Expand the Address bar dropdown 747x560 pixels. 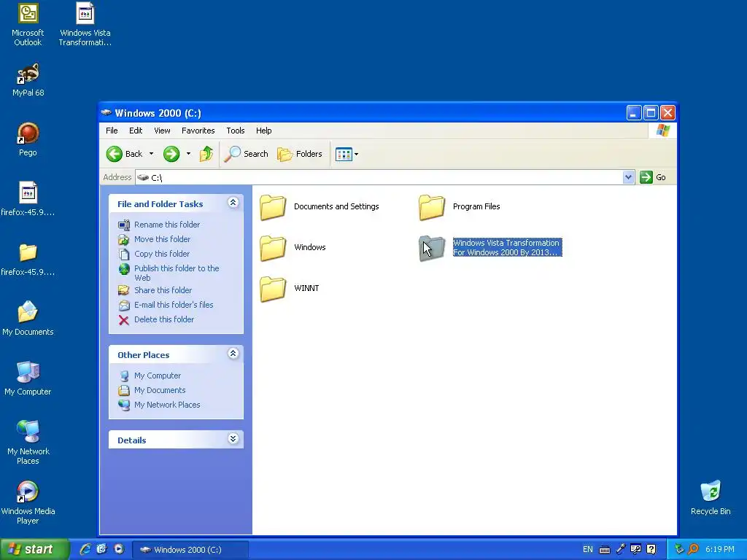pyautogui.click(x=628, y=177)
